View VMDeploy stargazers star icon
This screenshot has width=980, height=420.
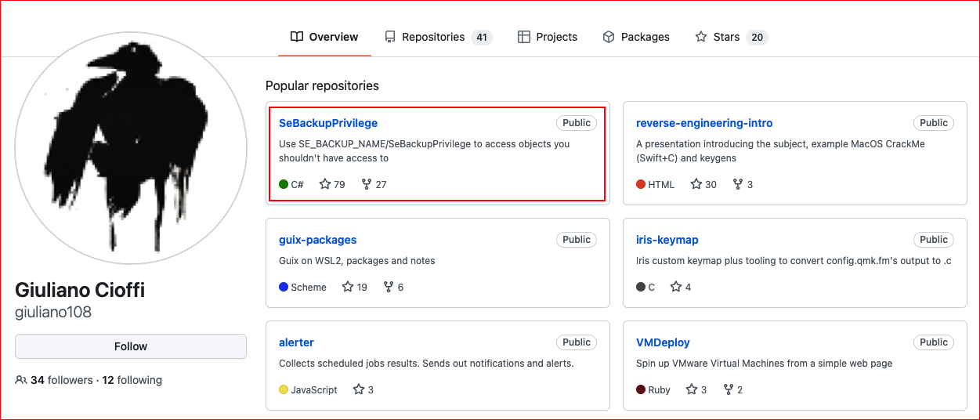click(692, 389)
